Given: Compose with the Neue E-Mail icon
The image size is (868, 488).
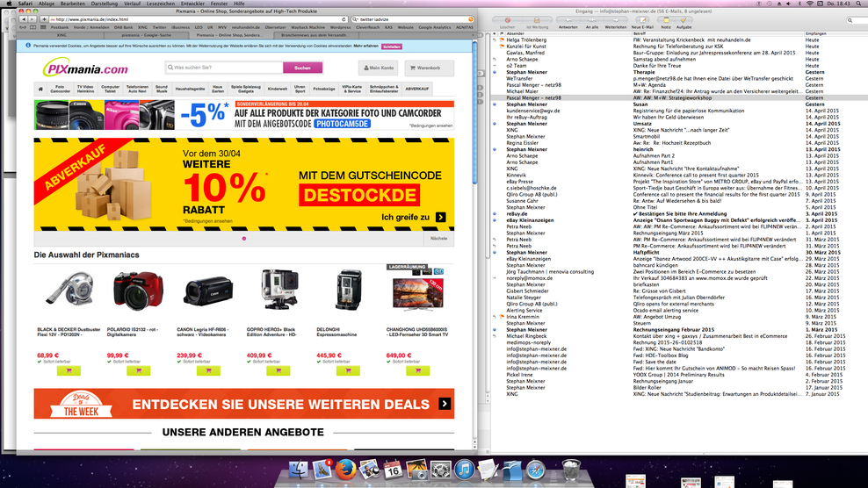Looking at the screenshot, I should click(642, 20).
